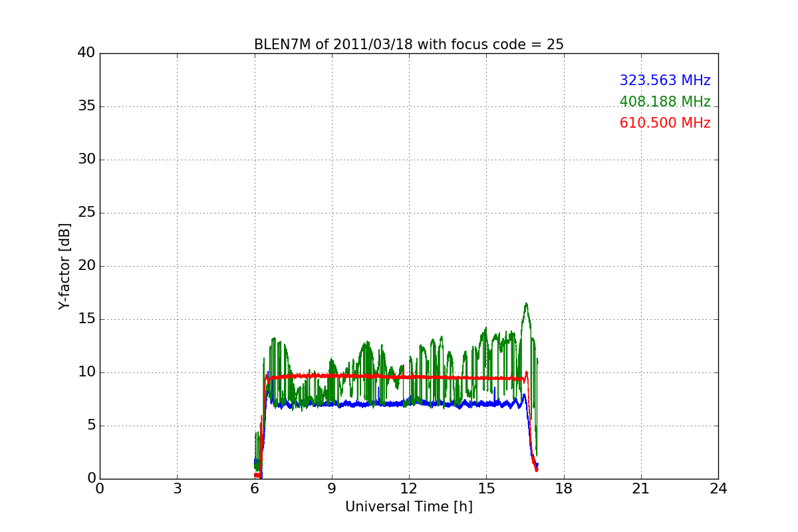Click the x-axis tick label 24
The image size is (798, 532).
pos(718,489)
